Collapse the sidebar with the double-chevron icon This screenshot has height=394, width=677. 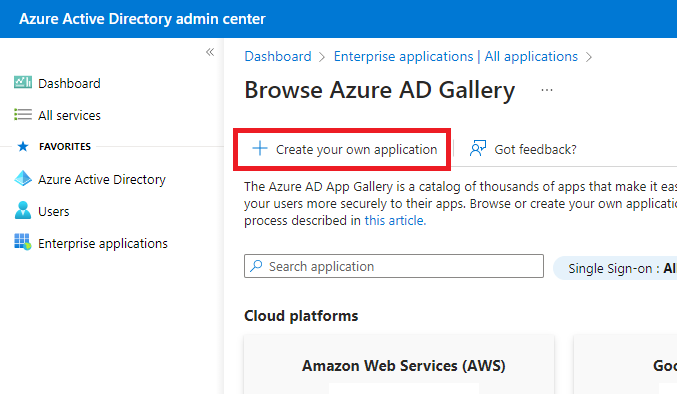coord(210,52)
